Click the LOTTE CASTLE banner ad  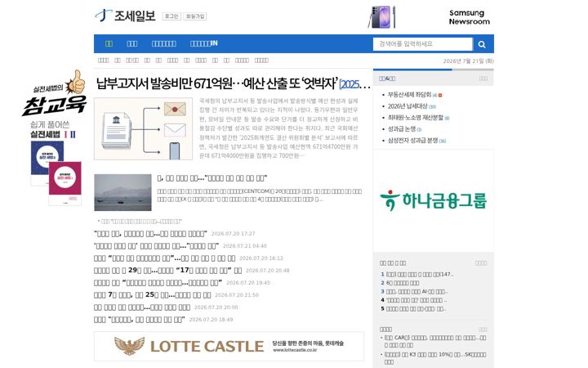tap(229, 346)
